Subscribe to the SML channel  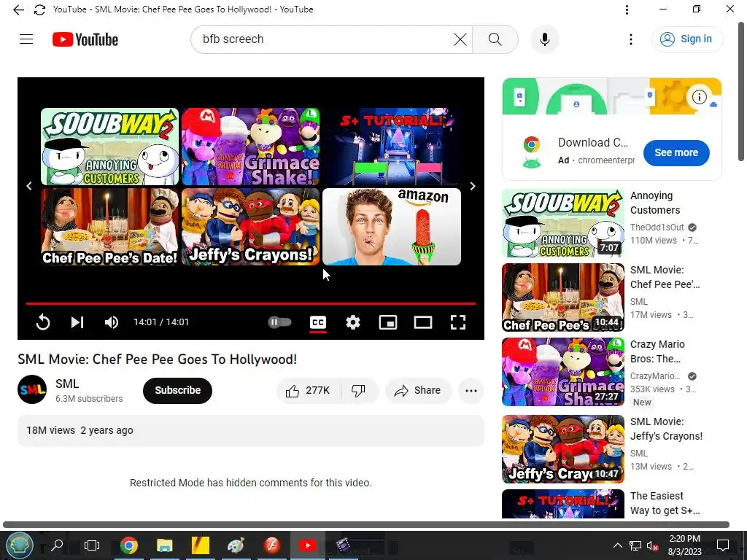[x=177, y=391]
